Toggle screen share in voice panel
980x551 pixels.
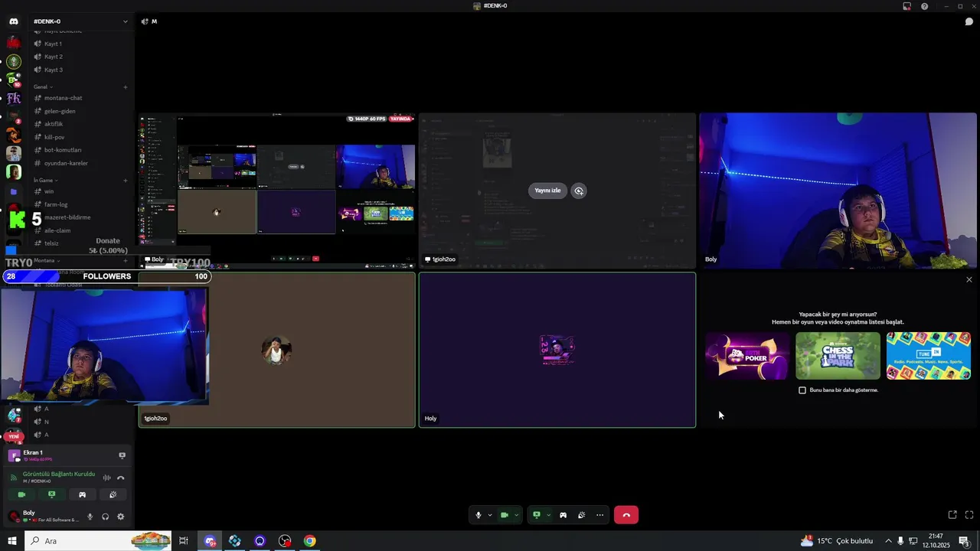(51, 494)
